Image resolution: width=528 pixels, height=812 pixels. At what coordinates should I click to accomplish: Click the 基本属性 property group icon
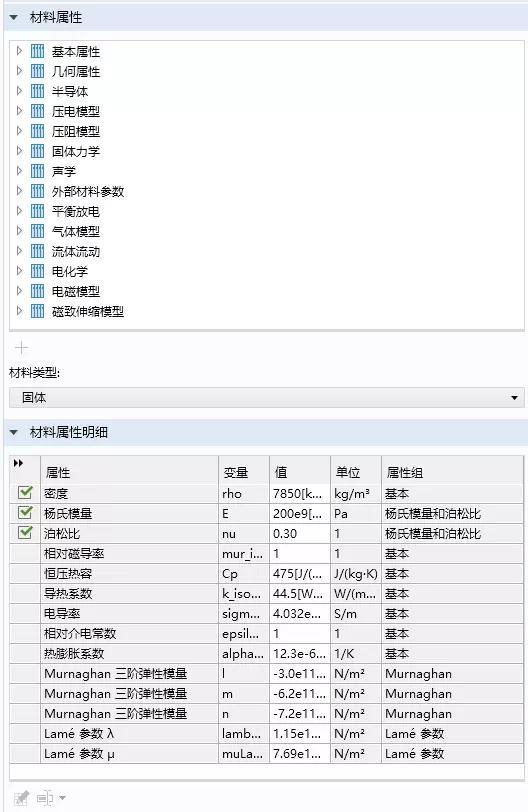pos(37,51)
